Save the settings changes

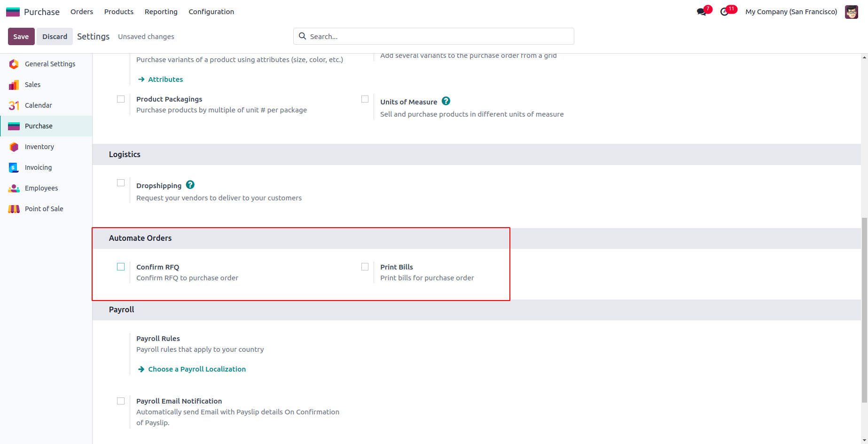21,37
